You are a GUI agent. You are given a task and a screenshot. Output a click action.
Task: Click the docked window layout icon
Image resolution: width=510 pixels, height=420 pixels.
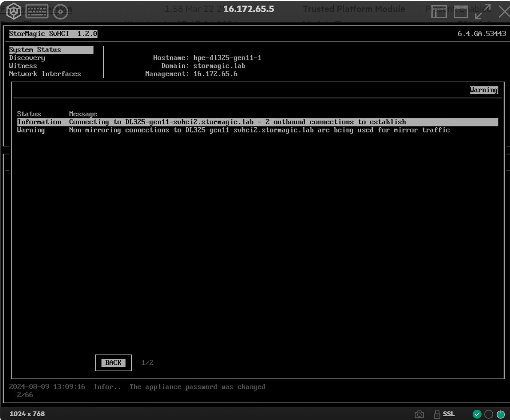tap(439, 12)
